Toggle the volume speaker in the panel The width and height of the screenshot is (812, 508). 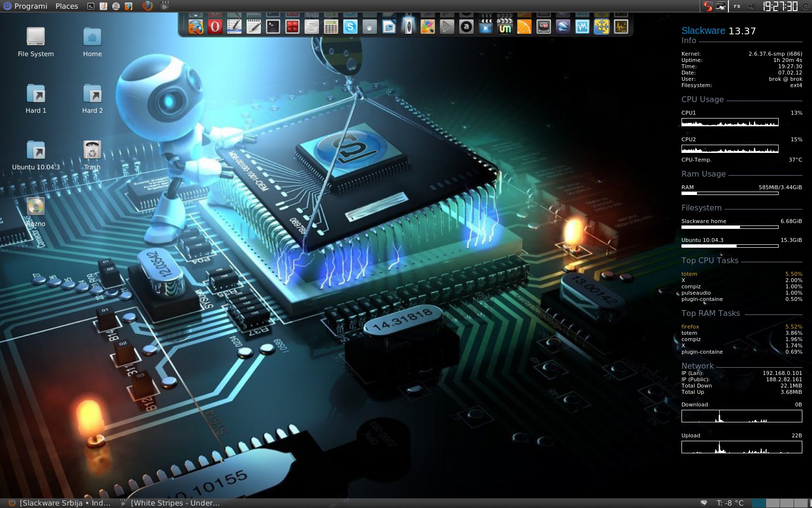[751, 6]
